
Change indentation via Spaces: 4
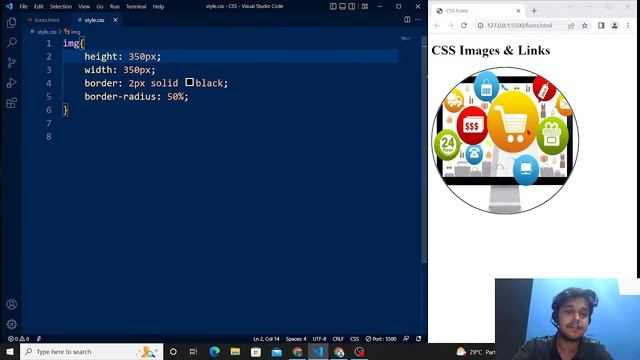pos(296,339)
